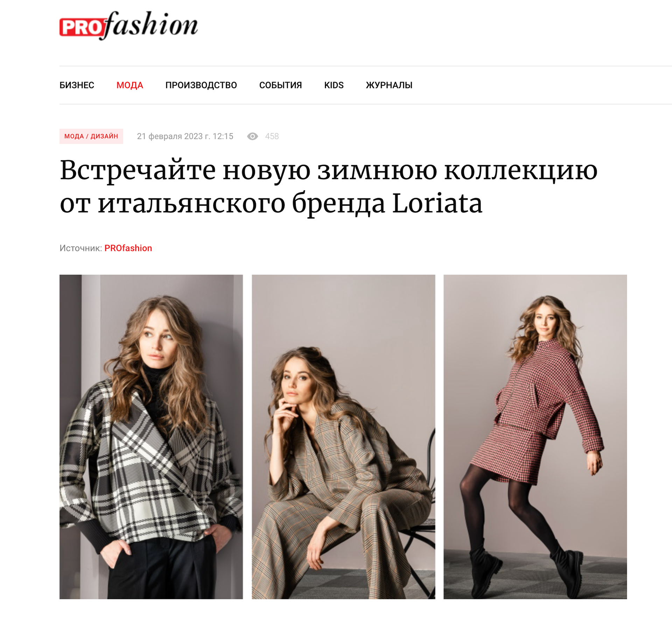
Task: Click the eye views icon
Action: 252,136
